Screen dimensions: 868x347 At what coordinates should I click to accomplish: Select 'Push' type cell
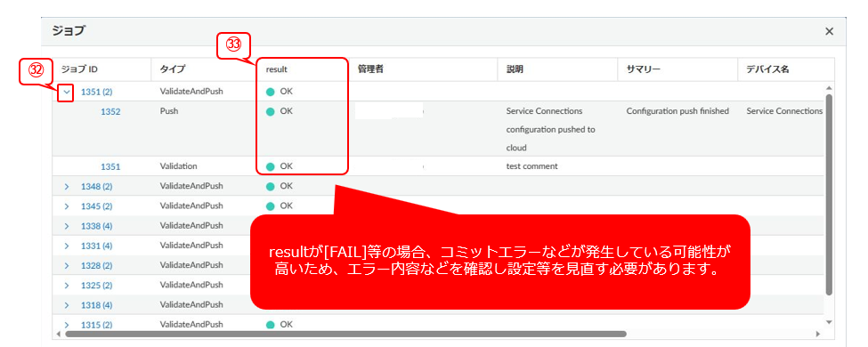pos(169,111)
